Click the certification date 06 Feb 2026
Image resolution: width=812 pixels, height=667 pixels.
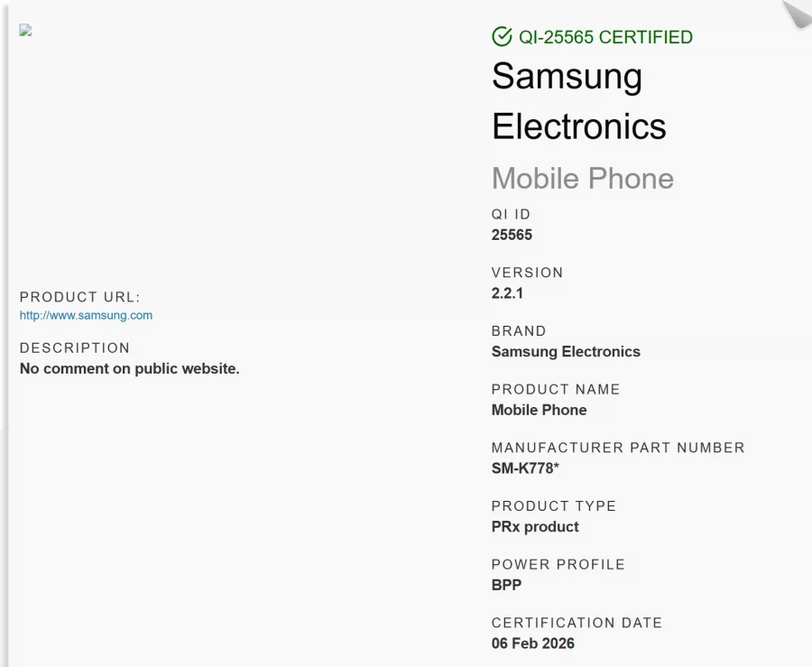coord(532,644)
